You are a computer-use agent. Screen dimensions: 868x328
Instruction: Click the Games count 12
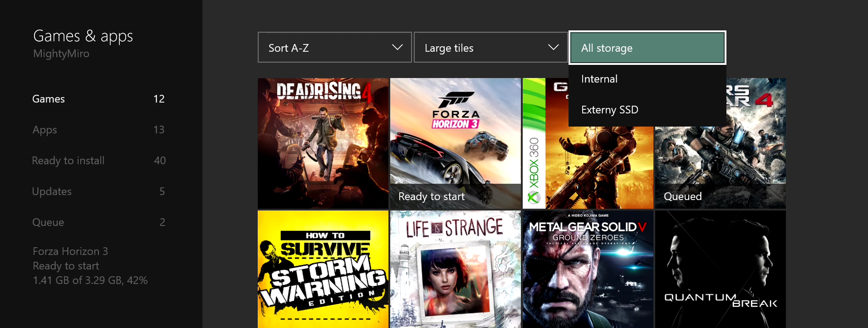tap(159, 99)
